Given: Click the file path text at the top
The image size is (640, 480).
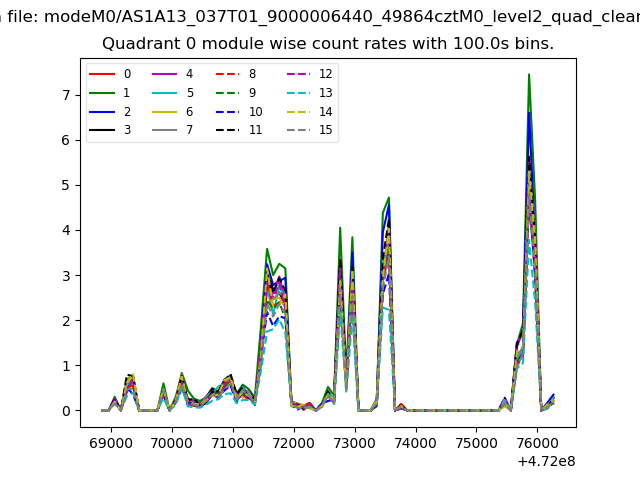Looking at the screenshot, I should pos(320,16).
